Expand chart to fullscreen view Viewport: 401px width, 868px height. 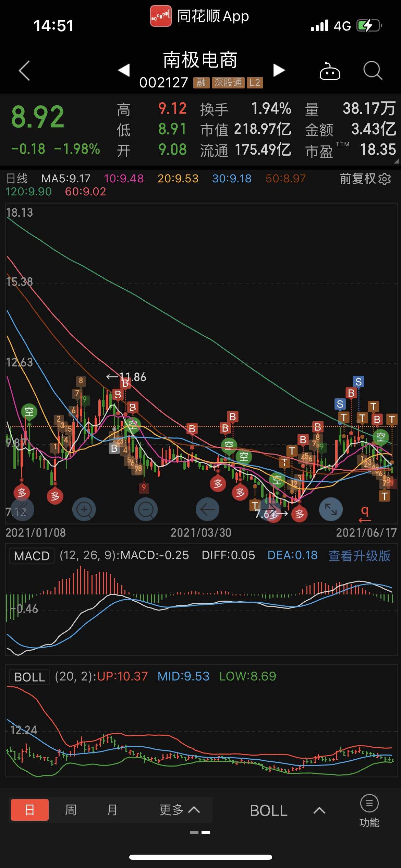[330, 509]
